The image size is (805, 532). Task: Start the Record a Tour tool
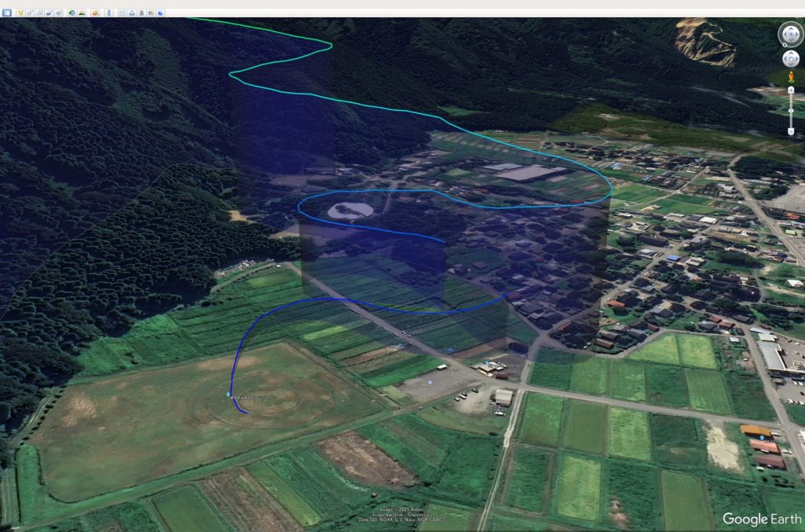tap(59, 13)
